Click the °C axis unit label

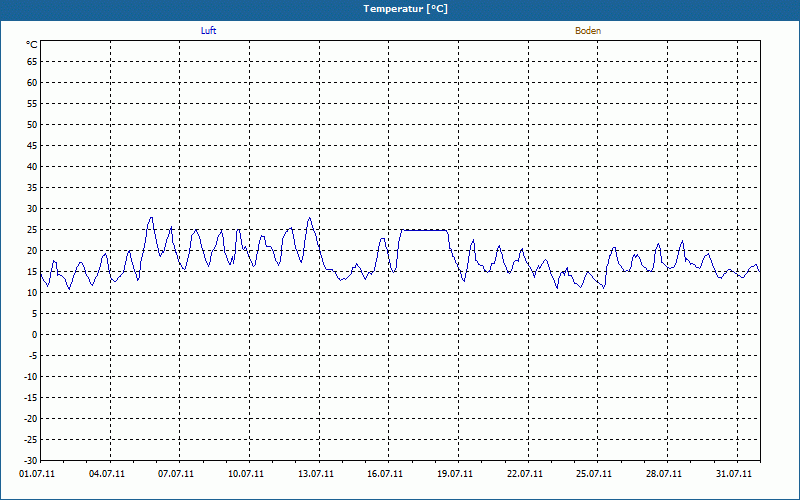(x=32, y=45)
